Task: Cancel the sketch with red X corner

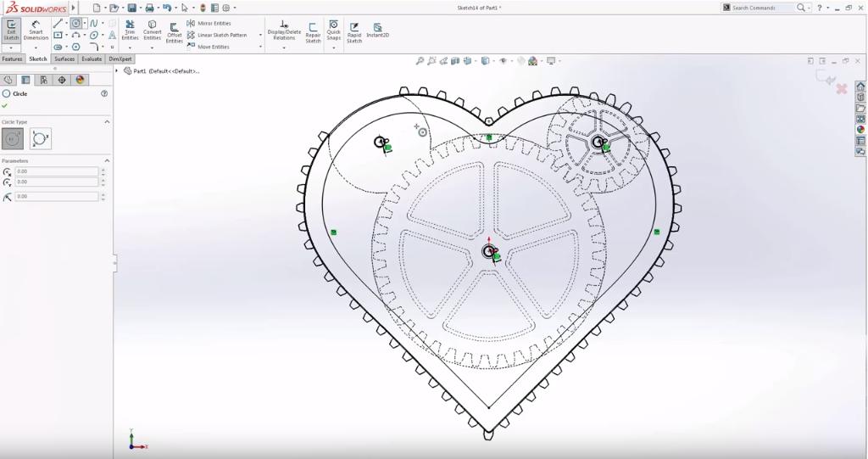Action: (x=842, y=88)
